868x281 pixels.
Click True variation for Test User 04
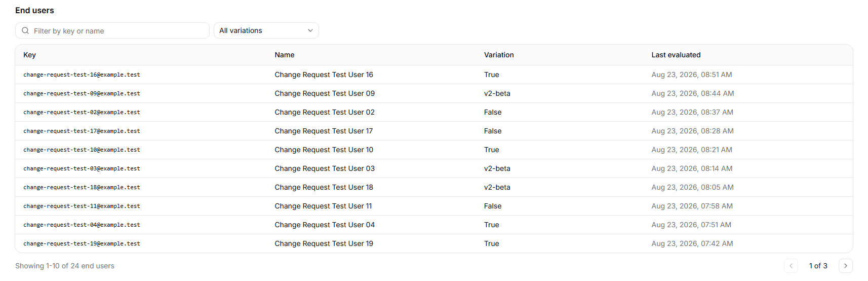(492, 225)
